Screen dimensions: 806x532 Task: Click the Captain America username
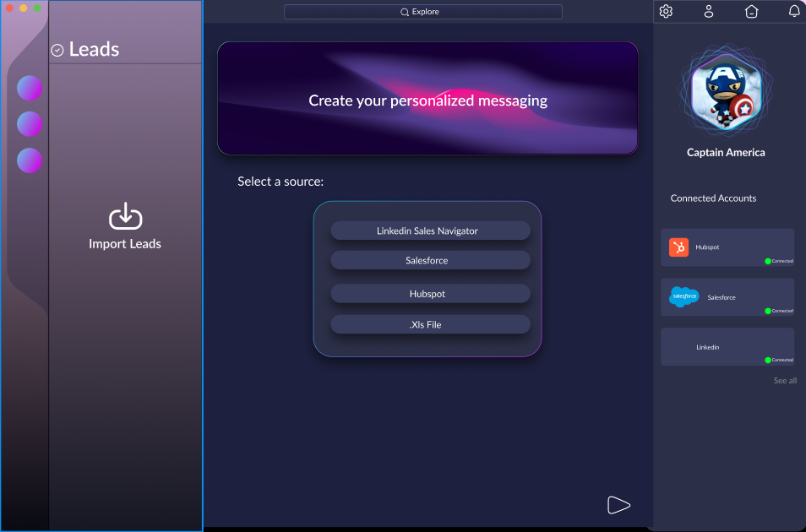[x=726, y=152]
